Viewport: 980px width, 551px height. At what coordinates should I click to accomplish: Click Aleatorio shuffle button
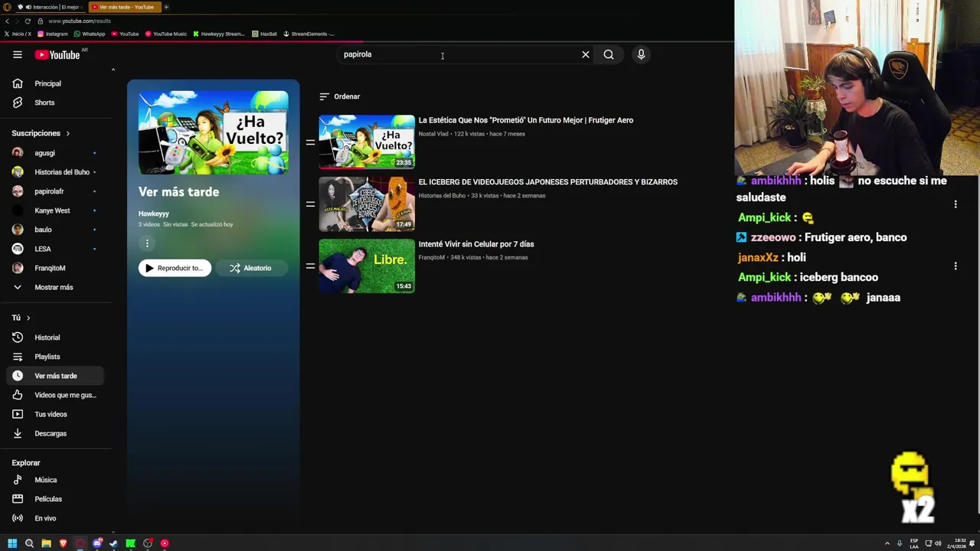click(251, 268)
